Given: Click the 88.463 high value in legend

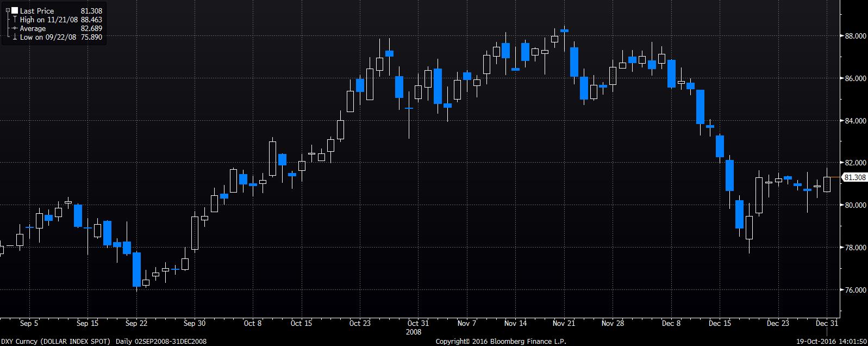Looking at the screenshot, I should 91,20.
